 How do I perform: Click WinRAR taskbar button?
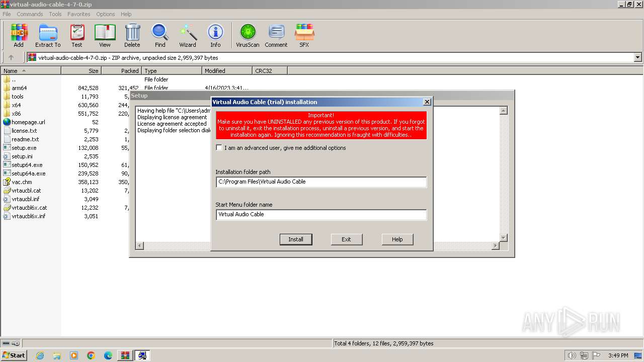click(x=125, y=355)
